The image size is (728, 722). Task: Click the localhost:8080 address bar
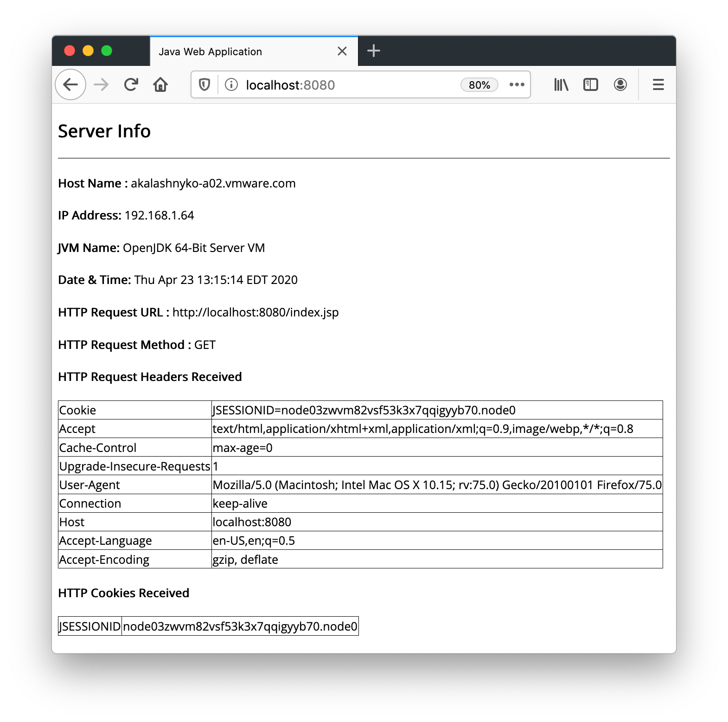[343, 85]
